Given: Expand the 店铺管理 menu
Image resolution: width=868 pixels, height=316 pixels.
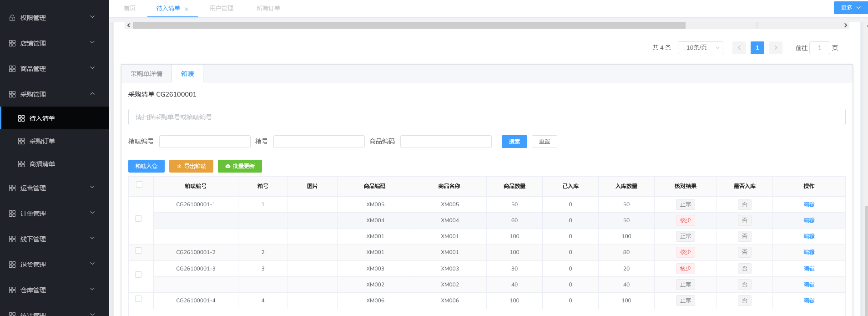Looking at the screenshot, I should (x=54, y=43).
